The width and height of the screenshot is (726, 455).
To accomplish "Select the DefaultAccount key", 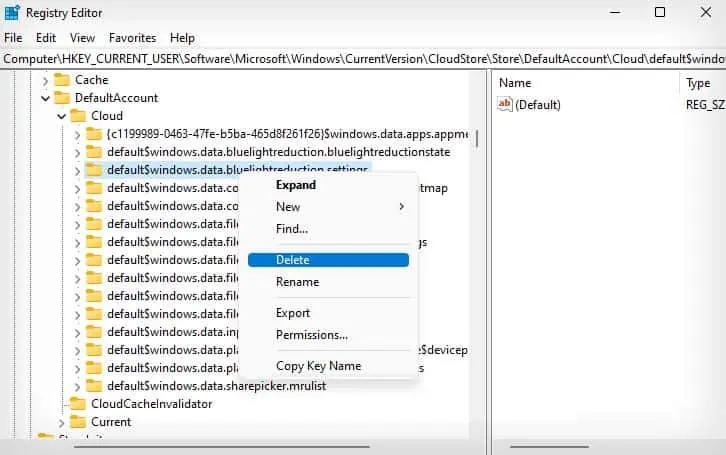I will [x=116, y=98].
